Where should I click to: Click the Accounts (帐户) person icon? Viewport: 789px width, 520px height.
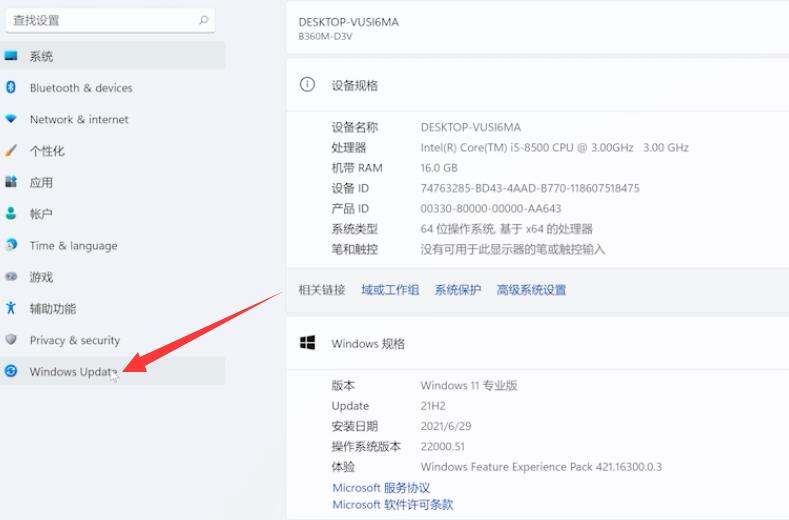click(11, 213)
